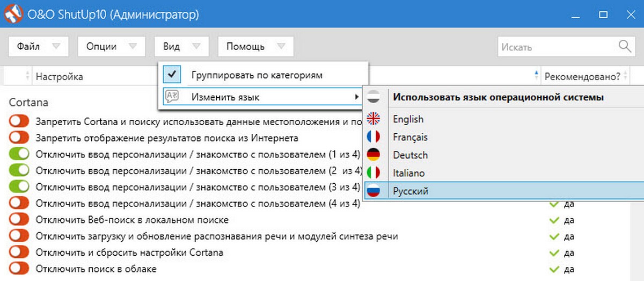Toggle Запретить Cortana location data switch
Viewport: 644px width, 281px height.
pyautogui.click(x=19, y=122)
